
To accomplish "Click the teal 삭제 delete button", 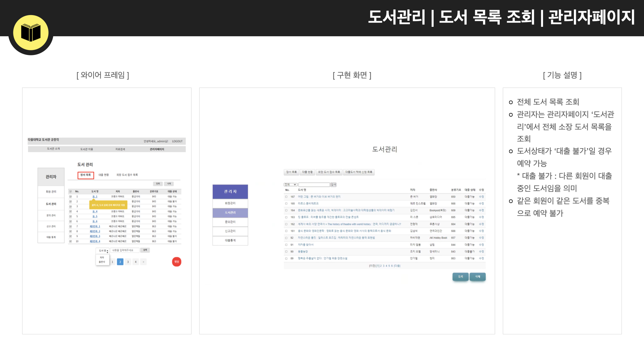I will pyautogui.click(x=478, y=277).
